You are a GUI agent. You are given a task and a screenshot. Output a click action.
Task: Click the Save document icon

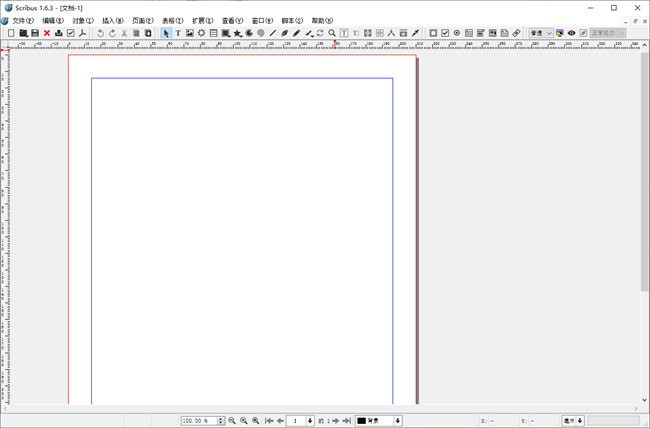click(35, 33)
